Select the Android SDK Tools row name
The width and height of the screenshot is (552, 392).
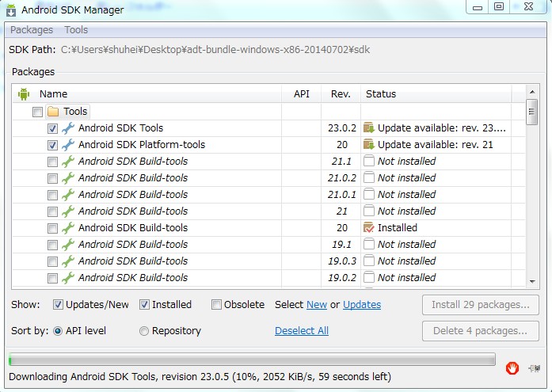coord(120,128)
